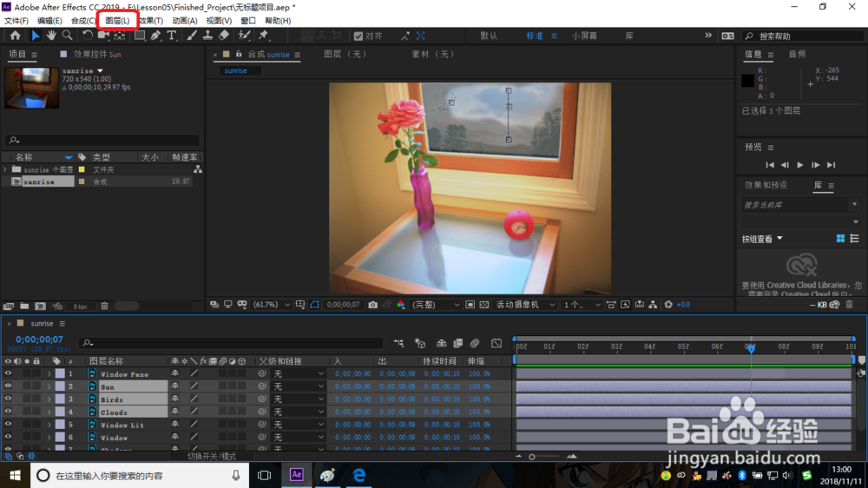Expand the Clouds layer properties
This screenshot has height=488, width=868.
(49, 412)
